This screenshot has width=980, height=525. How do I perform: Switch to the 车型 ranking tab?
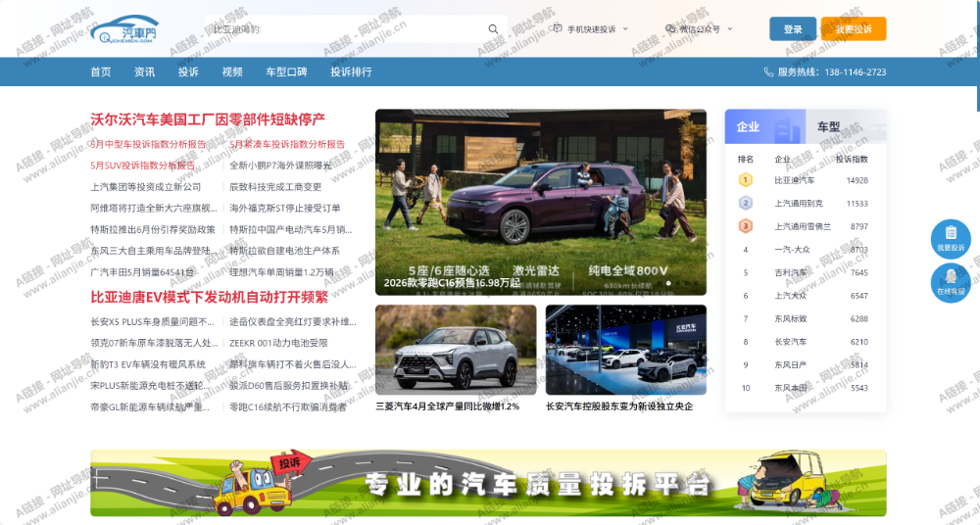(828, 127)
